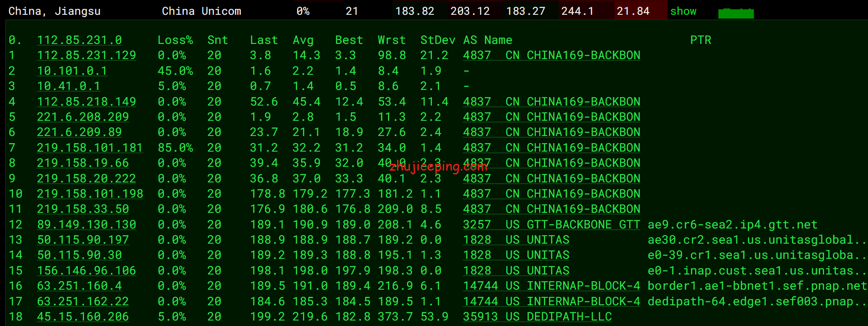868x326 pixels.
Task: Select the red-highlighted '21.84' value
Action: [x=633, y=11]
